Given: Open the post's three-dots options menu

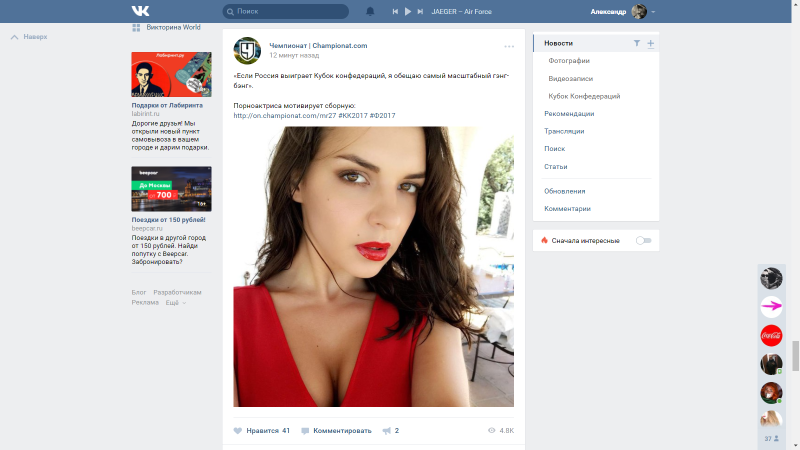Looking at the screenshot, I should click(509, 46).
